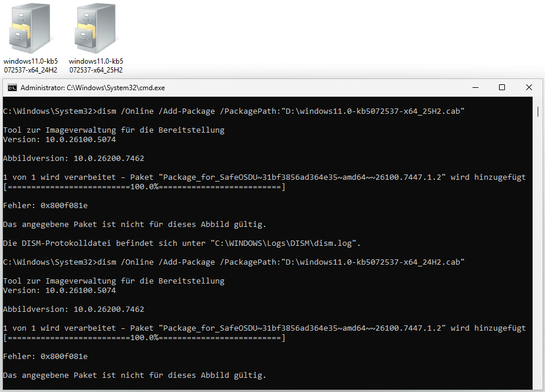This screenshot has height=392, width=545.
Task: Click the first 'Fehler: 0x800f081e' line
Action: point(45,206)
